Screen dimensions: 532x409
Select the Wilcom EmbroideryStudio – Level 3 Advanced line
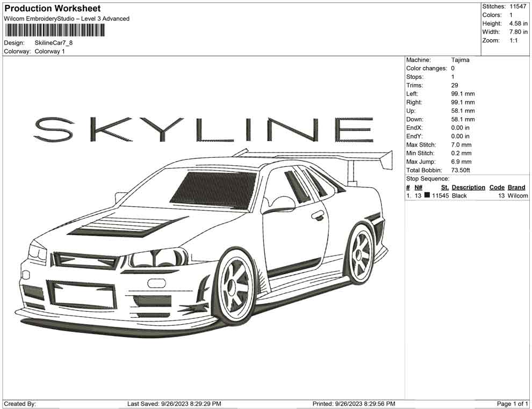point(67,19)
